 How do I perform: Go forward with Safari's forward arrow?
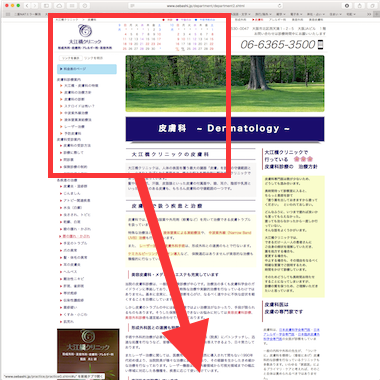[35, 6]
